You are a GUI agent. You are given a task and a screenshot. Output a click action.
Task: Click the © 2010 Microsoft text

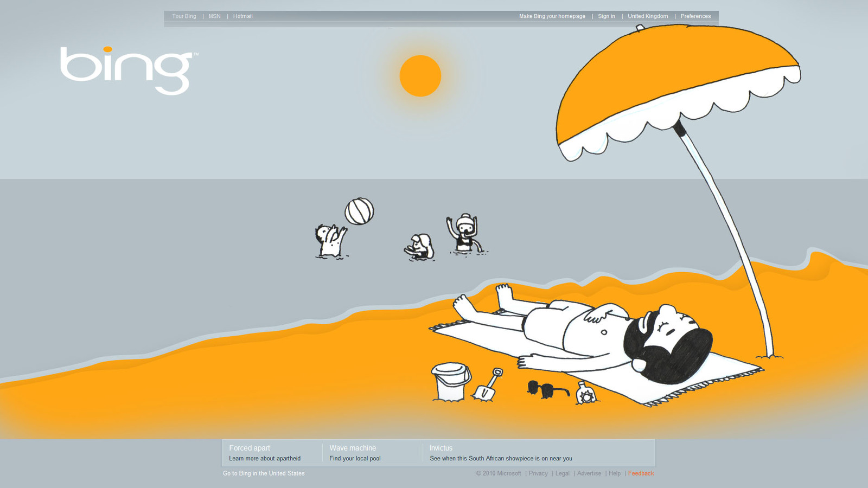pos(499,473)
